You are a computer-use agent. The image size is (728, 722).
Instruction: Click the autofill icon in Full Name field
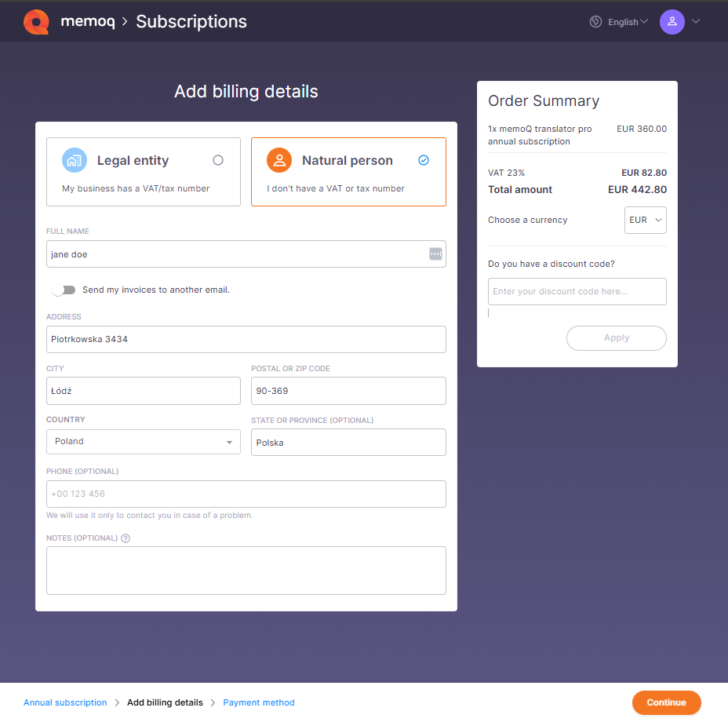click(435, 253)
